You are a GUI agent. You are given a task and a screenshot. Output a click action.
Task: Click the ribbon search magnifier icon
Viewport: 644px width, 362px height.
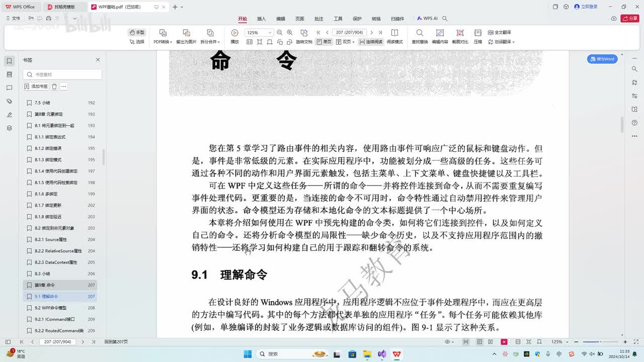pyautogui.click(x=445, y=19)
